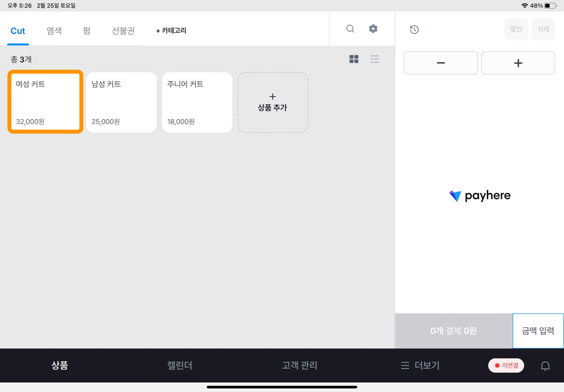Screen dimensions: 564x392
Task: Go to 고객 관리 section
Action: click(x=300, y=365)
